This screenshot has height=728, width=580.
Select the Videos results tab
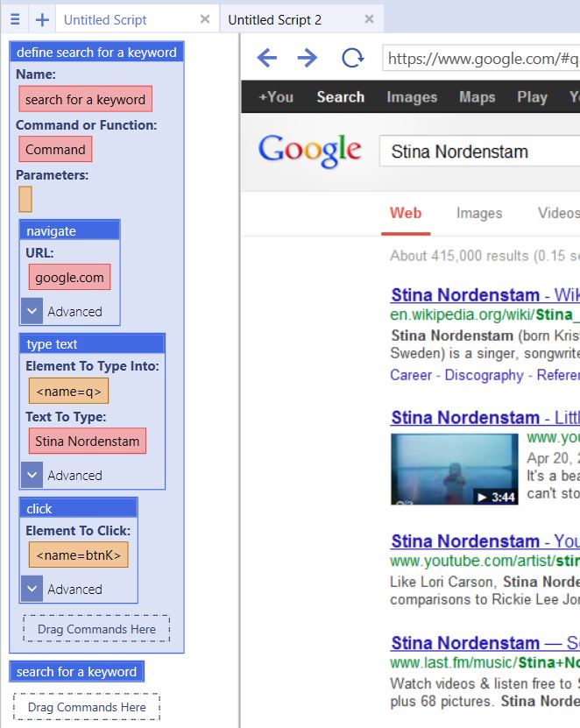tap(559, 213)
